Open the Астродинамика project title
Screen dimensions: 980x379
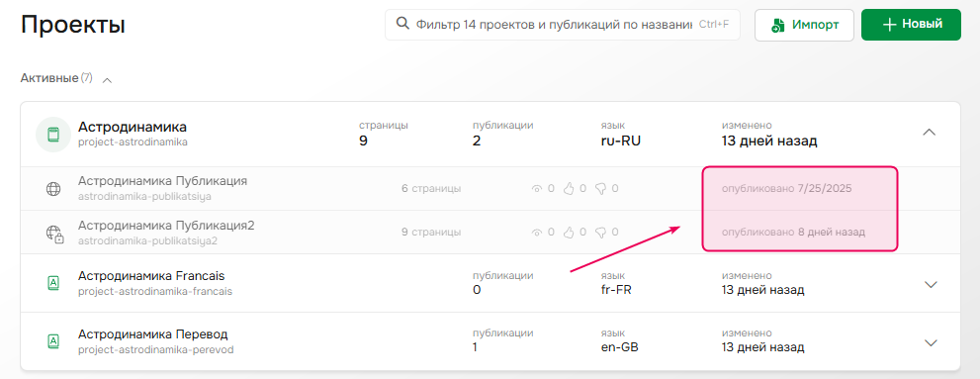coord(133,127)
